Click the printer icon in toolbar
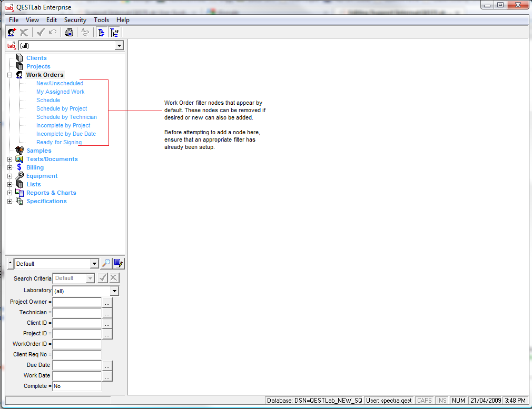The height and width of the screenshot is (409, 532). click(68, 33)
